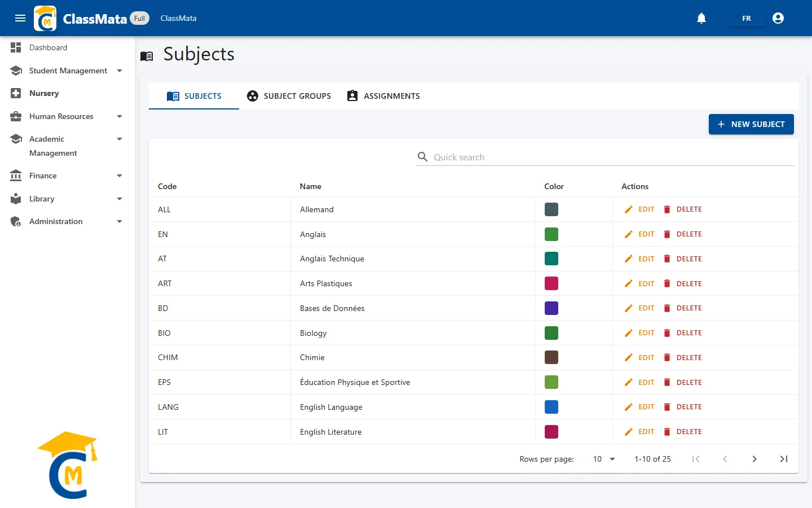
Task: Click the pencil icon for Chimie
Action: [x=629, y=357]
